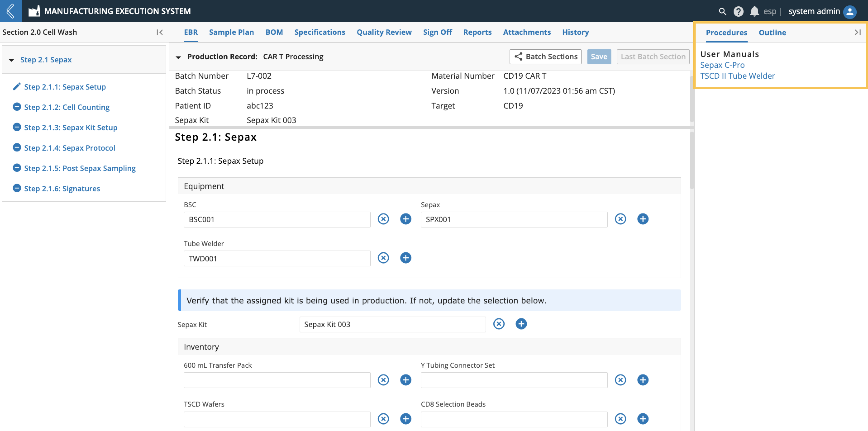Click the empty CD8 Selection Beads field

514,419
